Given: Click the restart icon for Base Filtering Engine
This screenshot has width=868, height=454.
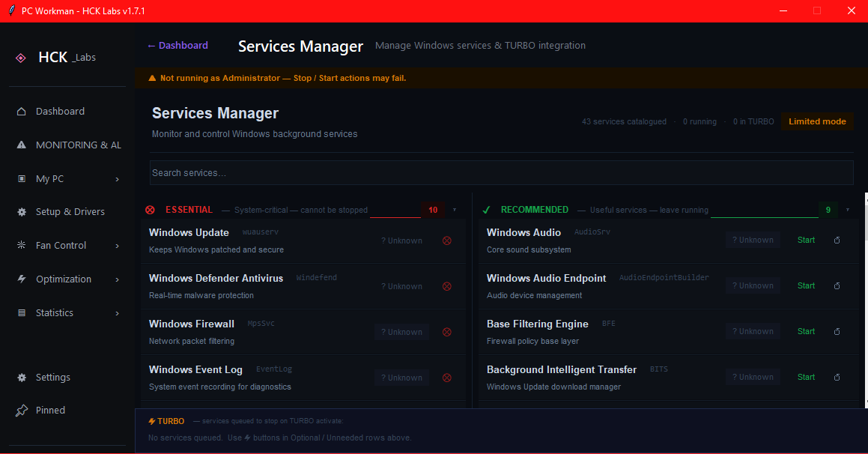Looking at the screenshot, I should point(837,332).
